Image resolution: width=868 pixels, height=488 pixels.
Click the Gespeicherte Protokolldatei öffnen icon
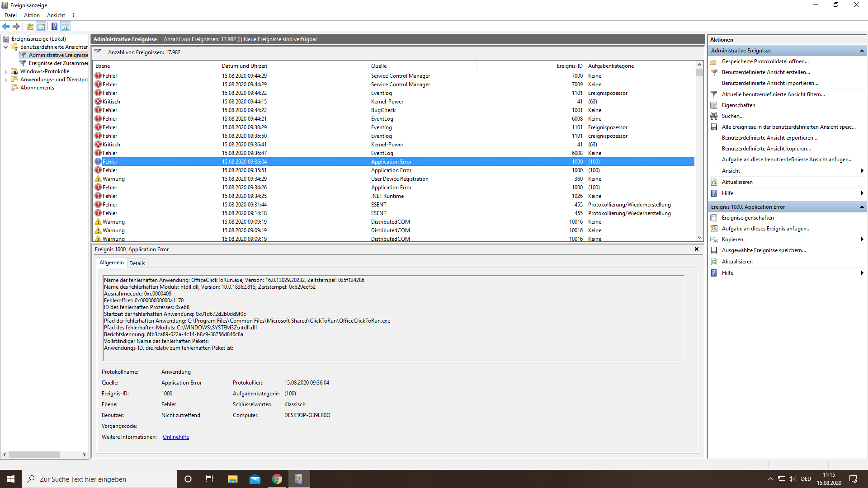point(714,61)
